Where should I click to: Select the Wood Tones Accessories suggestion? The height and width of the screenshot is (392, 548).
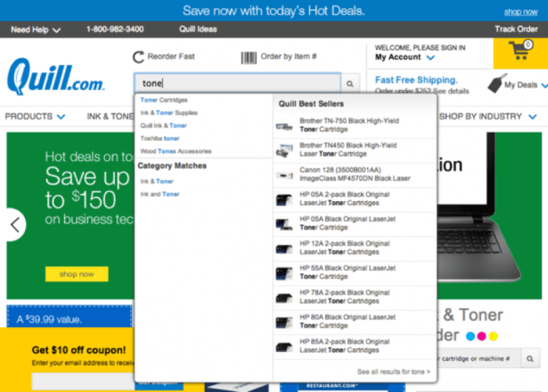[x=176, y=151]
